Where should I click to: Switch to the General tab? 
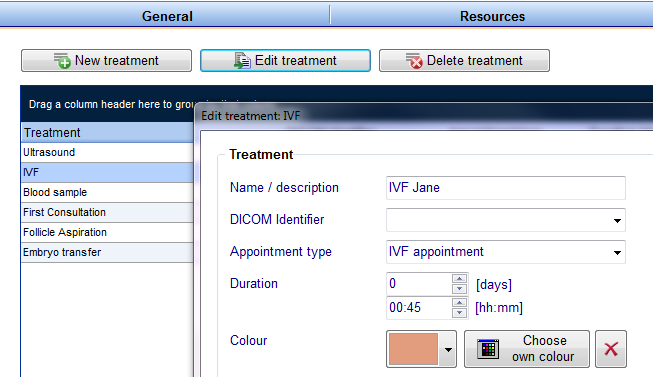pyautogui.click(x=167, y=16)
